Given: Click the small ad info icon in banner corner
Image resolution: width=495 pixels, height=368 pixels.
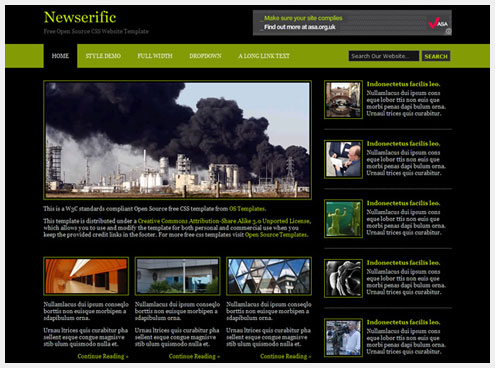Looking at the screenshot, I should click(449, 32).
